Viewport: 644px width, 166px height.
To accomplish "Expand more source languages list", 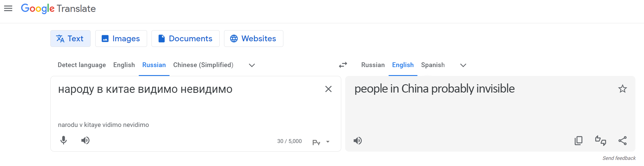I will pyautogui.click(x=252, y=65).
